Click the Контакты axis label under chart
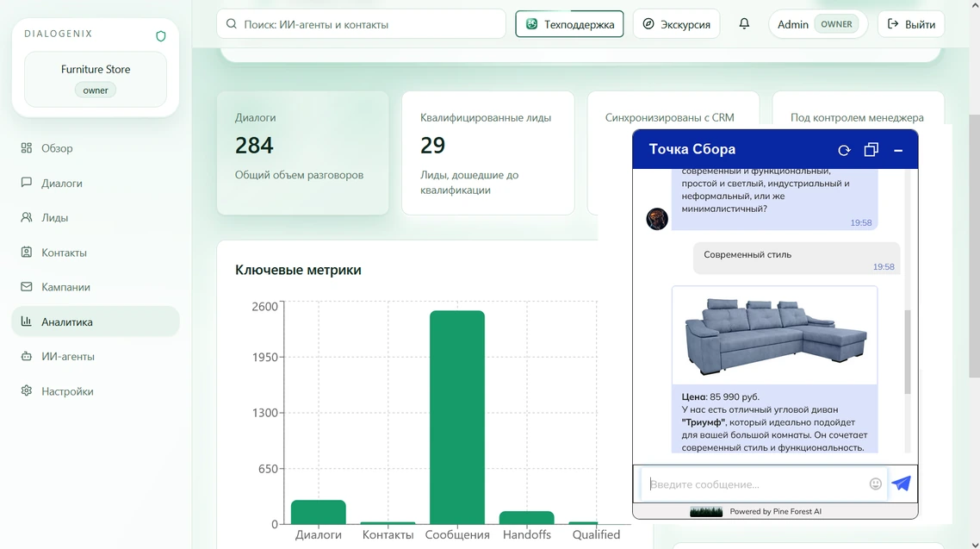The height and width of the screenshot is (549, 980). (x=388, y=534)
